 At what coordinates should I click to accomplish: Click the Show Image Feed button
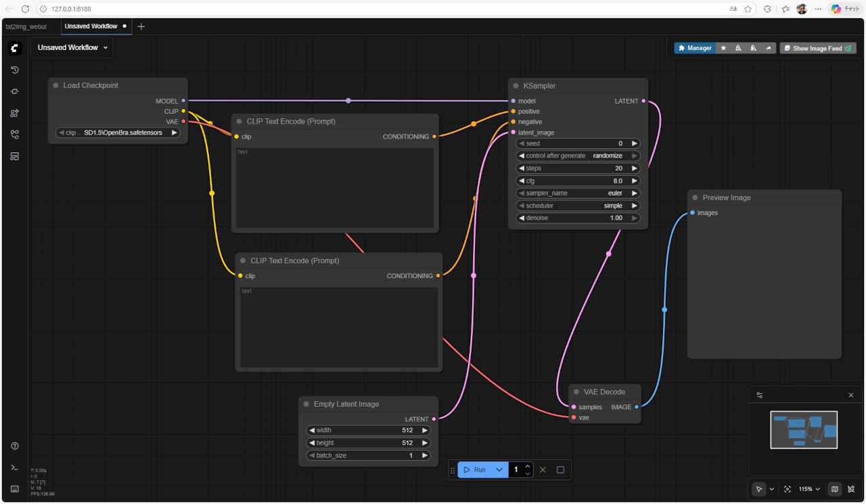pos(817,48)
